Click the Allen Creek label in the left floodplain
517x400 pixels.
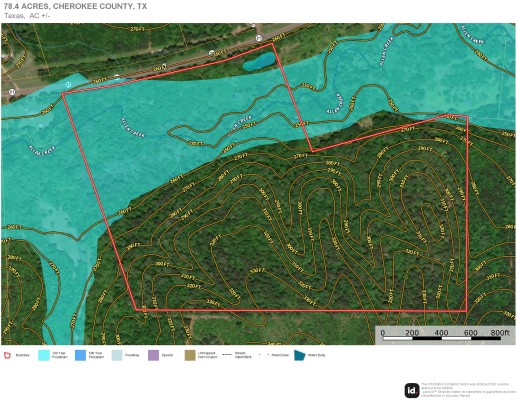pos(42,151)
